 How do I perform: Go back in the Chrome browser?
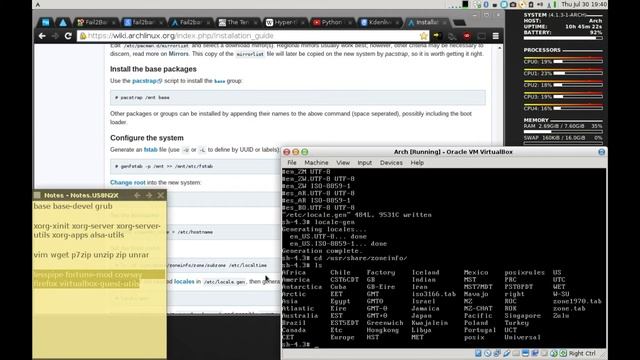pos(42,36)
